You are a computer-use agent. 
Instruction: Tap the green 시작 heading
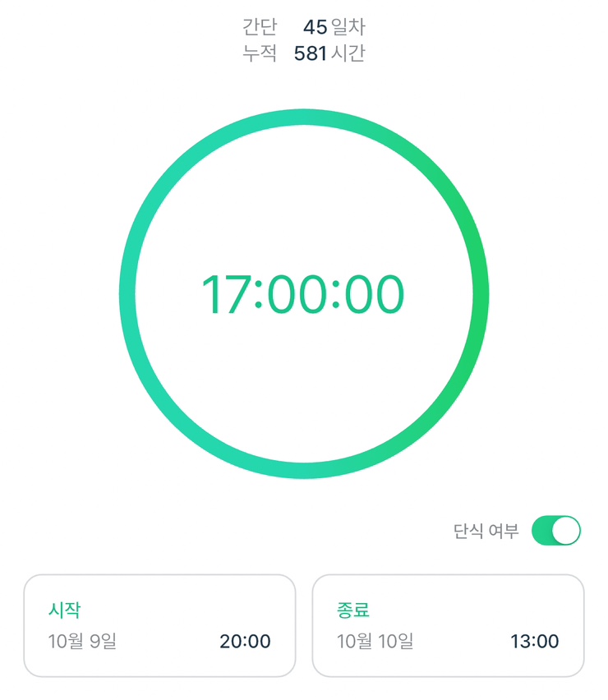coord(65,610)
